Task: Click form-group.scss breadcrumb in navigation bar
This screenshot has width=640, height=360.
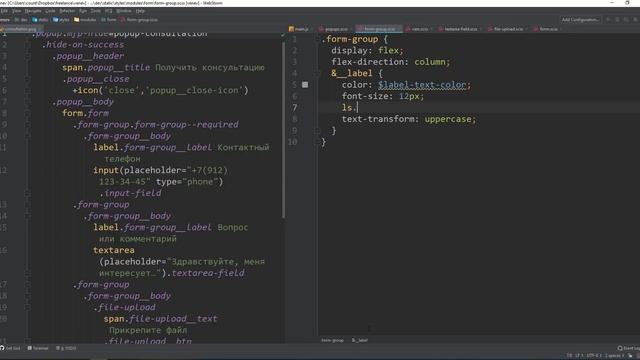Action: click(139, 20)
